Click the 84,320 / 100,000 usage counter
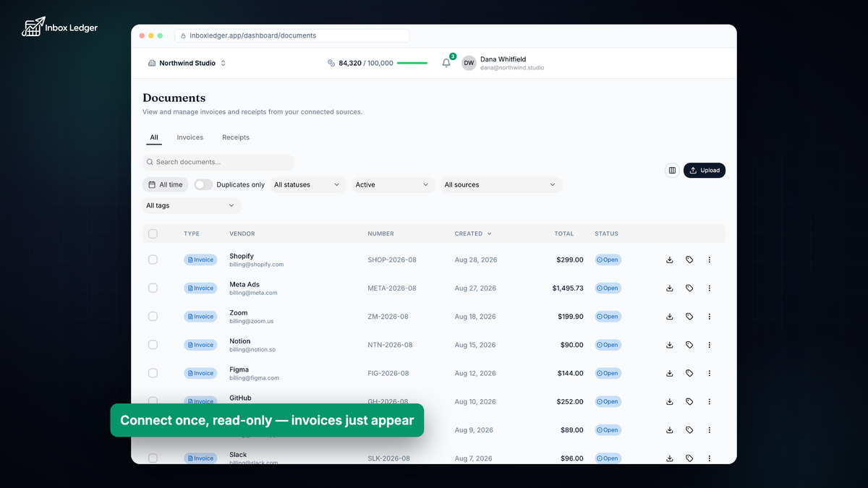Viewport: 868px width, 488px height. (366, 63)
